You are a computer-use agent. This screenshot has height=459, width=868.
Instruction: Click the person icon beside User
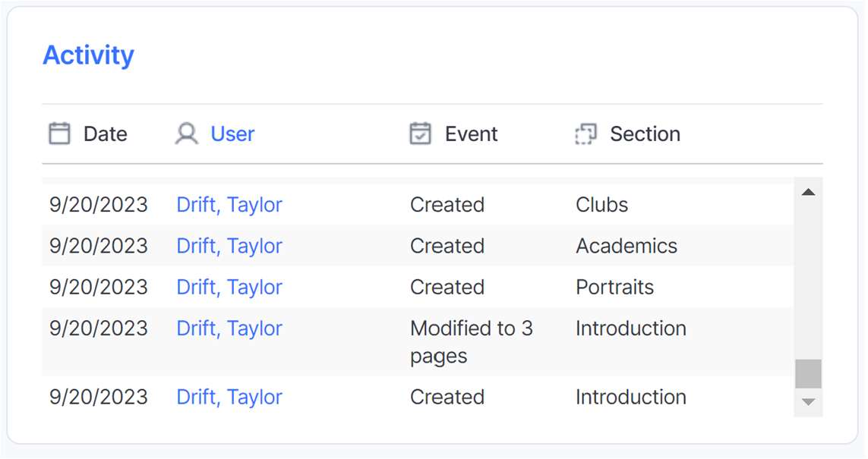(x=187, y=134)
